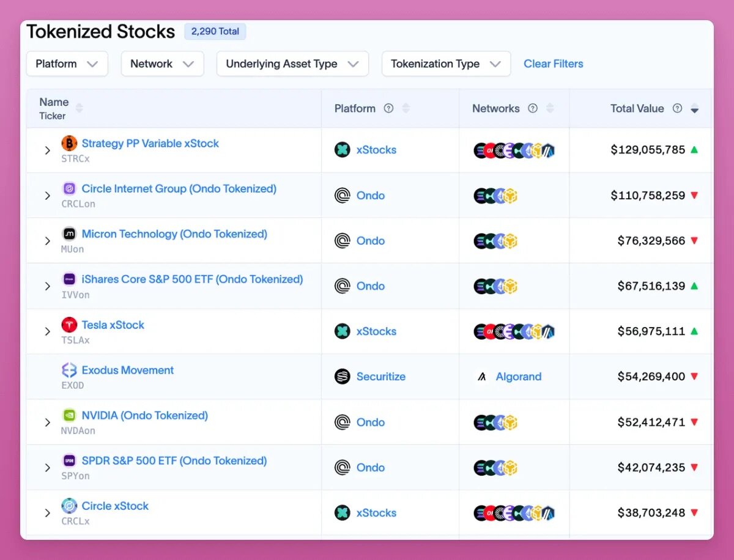The width and height of the screenshot is (734, 560).
Task: Click Ondo platform in SPDR S&P 500 row
Action: pyautogui.click(x=371, y=468)
